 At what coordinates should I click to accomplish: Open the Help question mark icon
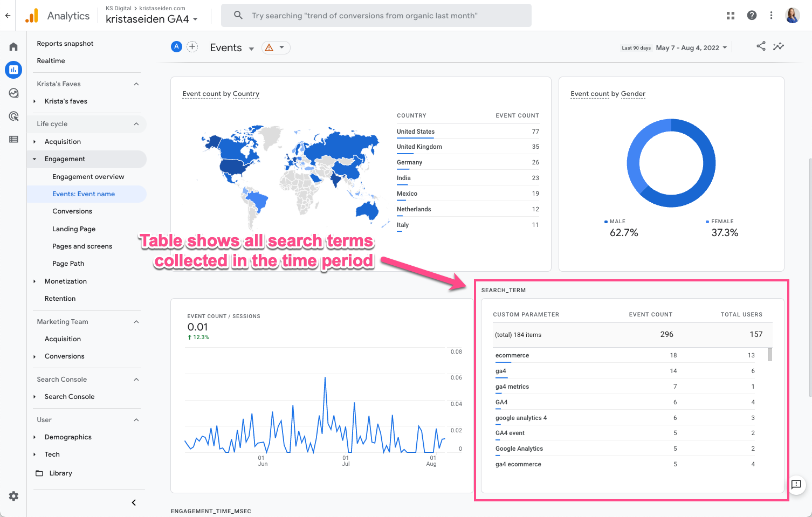(x=752, y=16)
